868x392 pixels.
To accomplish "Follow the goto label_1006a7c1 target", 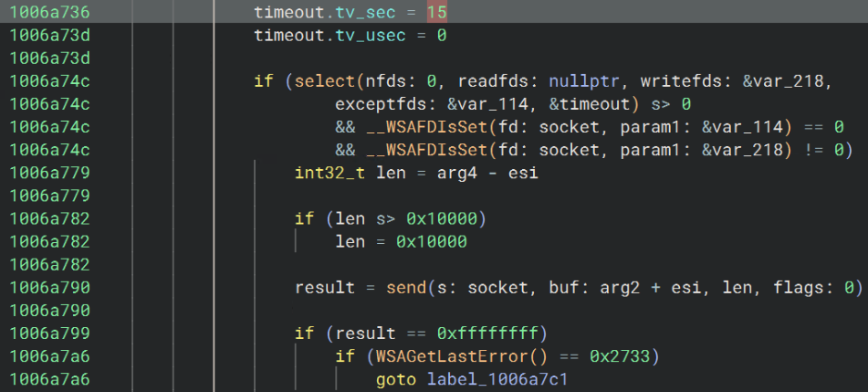I will click(497, 379).
